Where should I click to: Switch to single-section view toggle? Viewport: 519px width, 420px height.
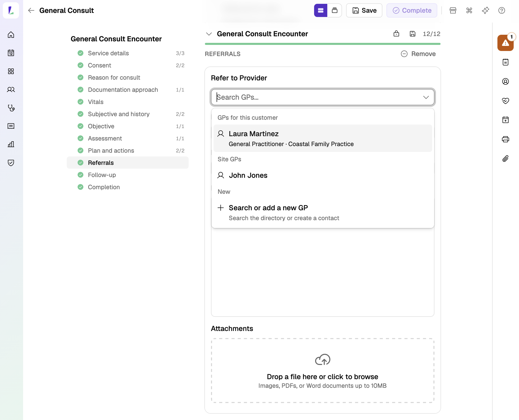pyautogui.click(x=321, y=10)
